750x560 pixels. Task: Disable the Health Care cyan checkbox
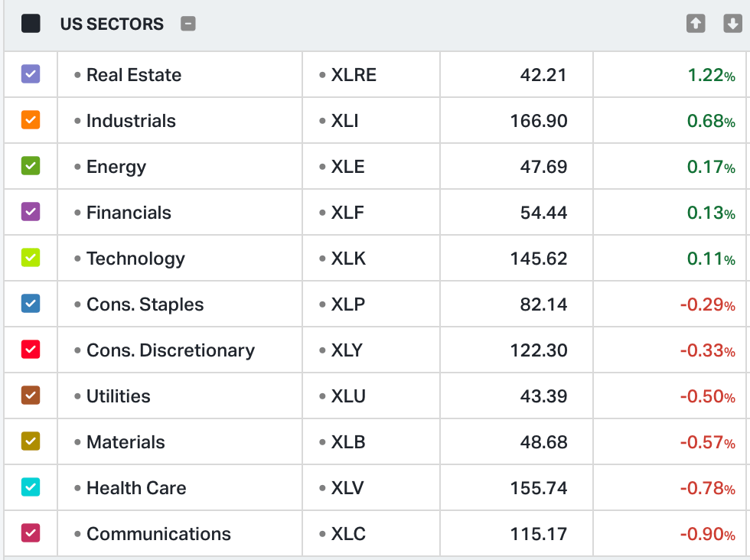(31, 487)
